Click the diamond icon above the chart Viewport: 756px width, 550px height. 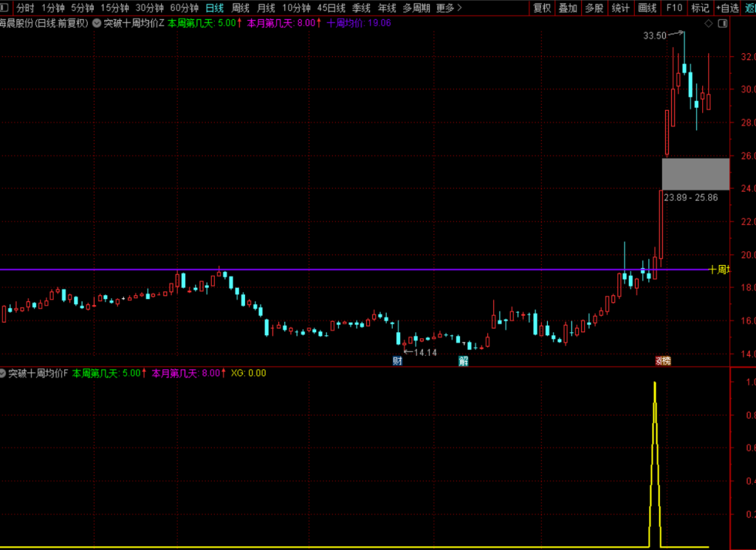point(708,23)
